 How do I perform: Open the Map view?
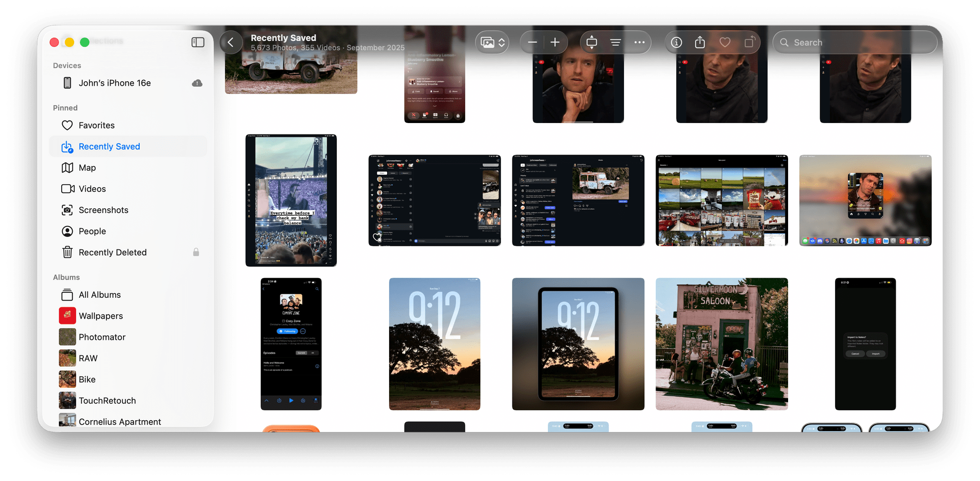[128, 168]
